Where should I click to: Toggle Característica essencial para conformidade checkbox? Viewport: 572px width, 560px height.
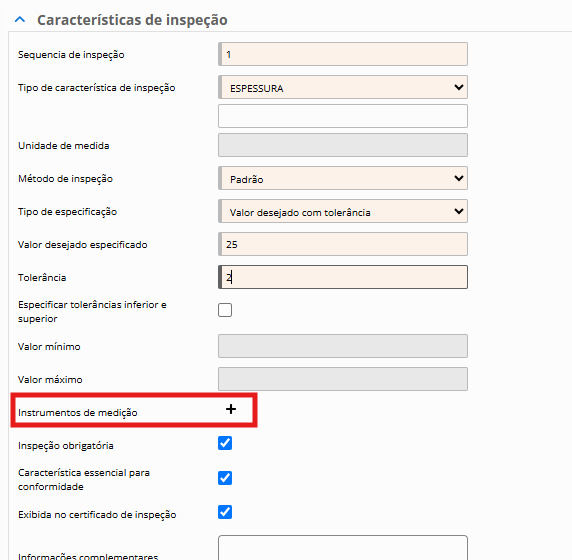pos(225,478)
